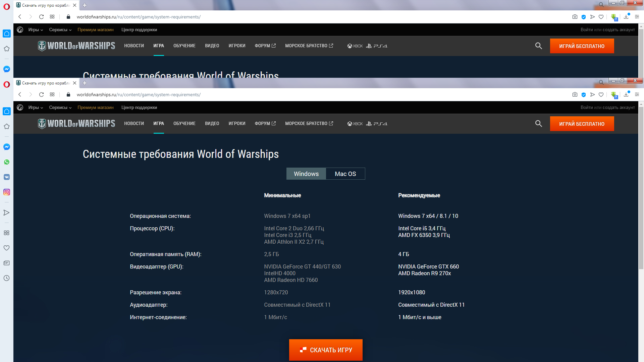Open site info lock icon, front window

(x=68, y=95)
